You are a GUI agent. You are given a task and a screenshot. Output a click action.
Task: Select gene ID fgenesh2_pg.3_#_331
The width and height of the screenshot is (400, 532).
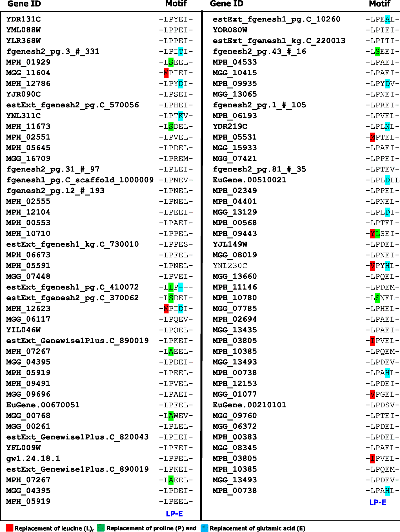coord(53,51)
